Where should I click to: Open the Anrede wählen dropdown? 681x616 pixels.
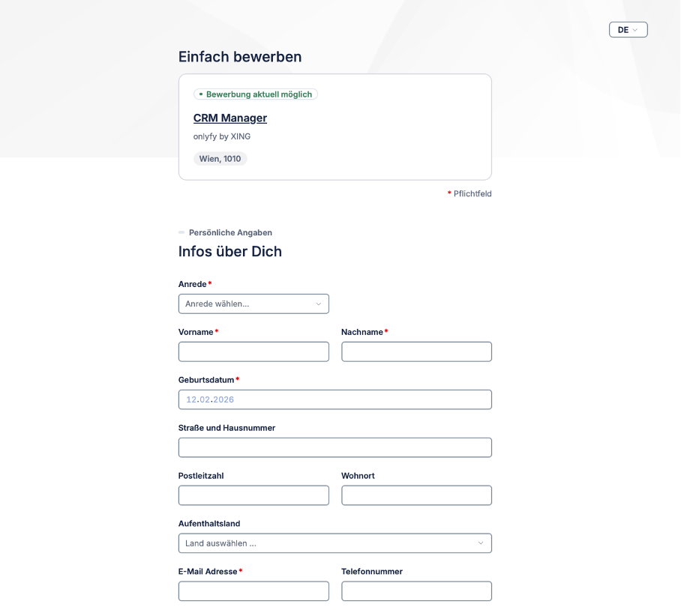(253, 304)
